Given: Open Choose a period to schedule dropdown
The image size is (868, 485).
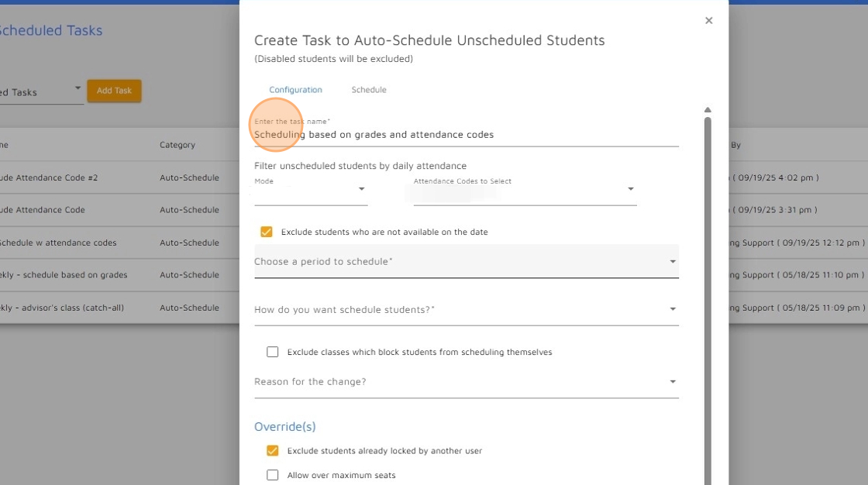Looking at the screenshot, I should tap(466, 261).
